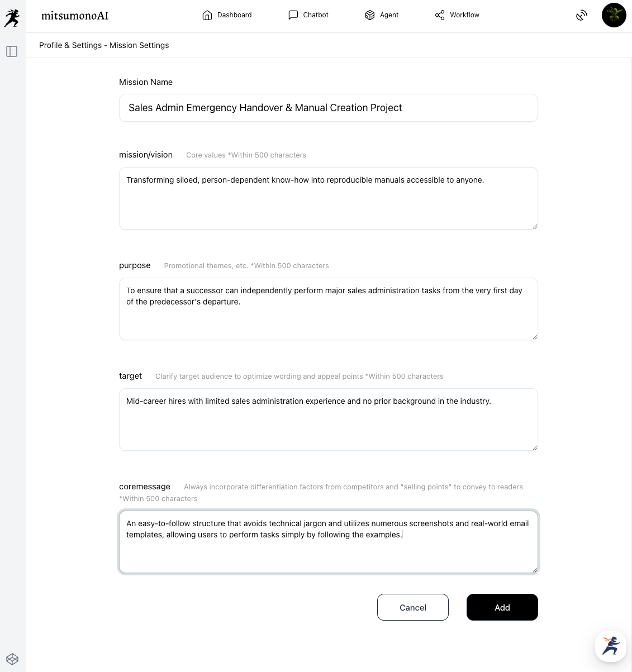Viewport: 632px width, 672px height.
Task: Click the cube icon at sidebar bottom
Action: tap(12, 659)
